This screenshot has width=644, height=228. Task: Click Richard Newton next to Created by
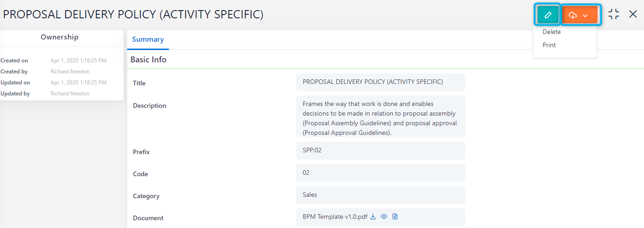tap(70, 72)
